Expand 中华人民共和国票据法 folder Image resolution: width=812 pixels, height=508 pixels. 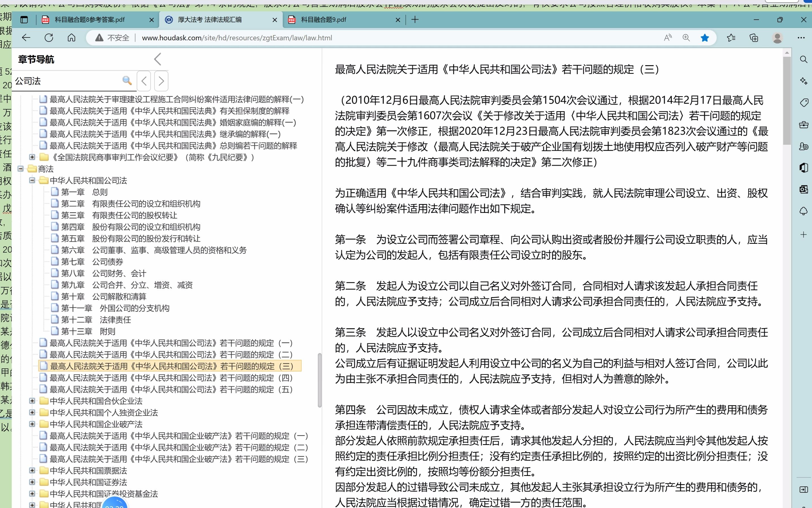[32, 470]
